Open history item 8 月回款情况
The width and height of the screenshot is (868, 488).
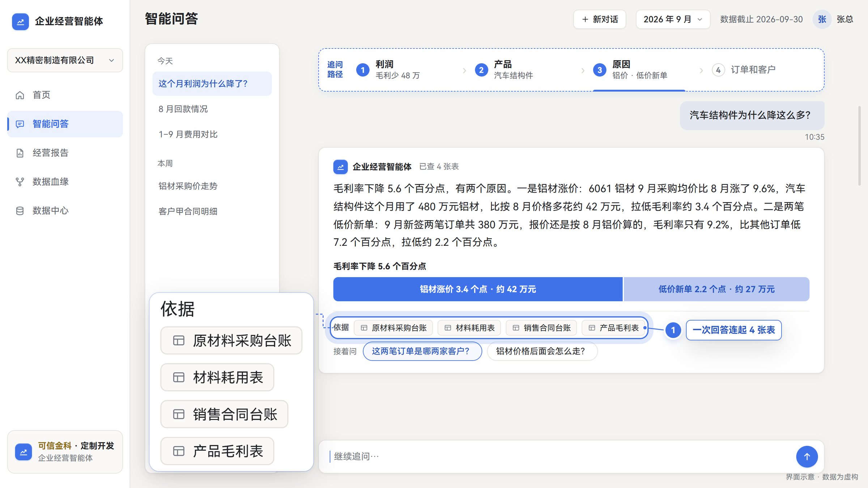[212, 109]
